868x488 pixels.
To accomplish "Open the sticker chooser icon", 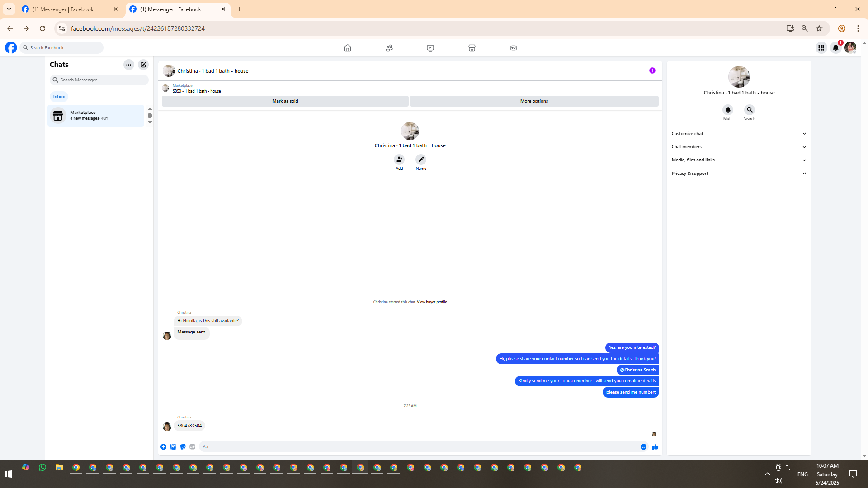I will [x=183, y=447].
